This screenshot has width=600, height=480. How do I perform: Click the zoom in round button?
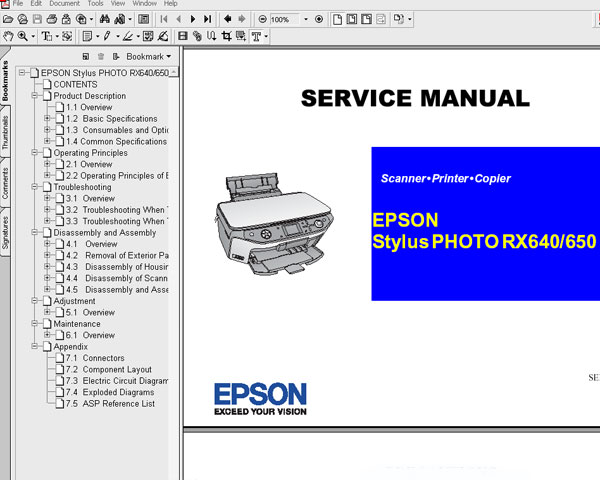pos(319,19)
